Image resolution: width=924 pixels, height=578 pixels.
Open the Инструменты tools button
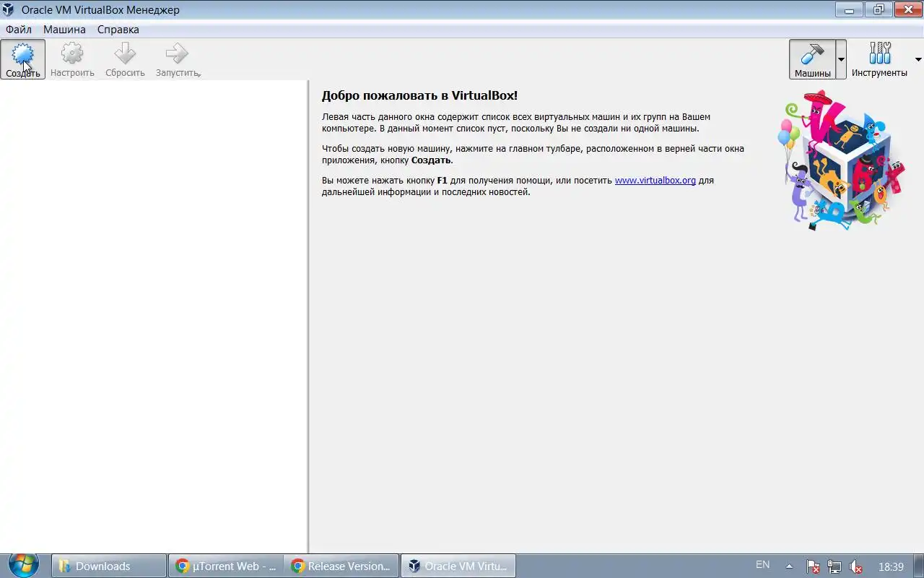point(879,59)
